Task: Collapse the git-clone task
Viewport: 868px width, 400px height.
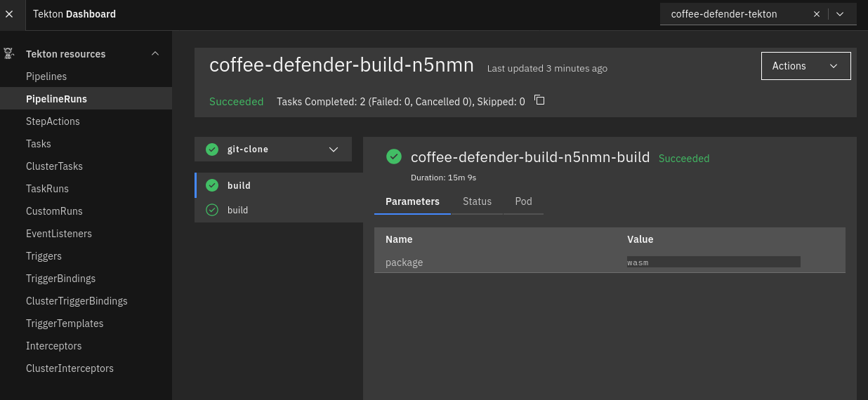Action: 334,149
